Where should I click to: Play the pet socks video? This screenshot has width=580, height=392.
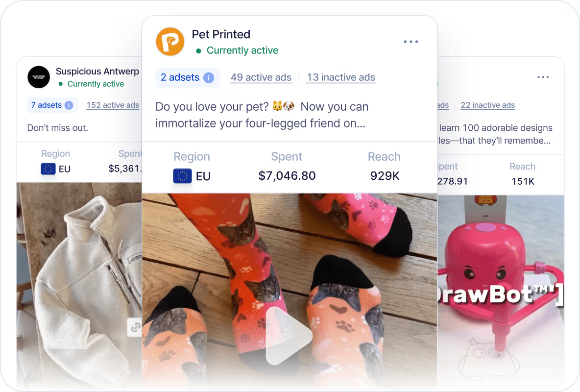click(289, 336)
